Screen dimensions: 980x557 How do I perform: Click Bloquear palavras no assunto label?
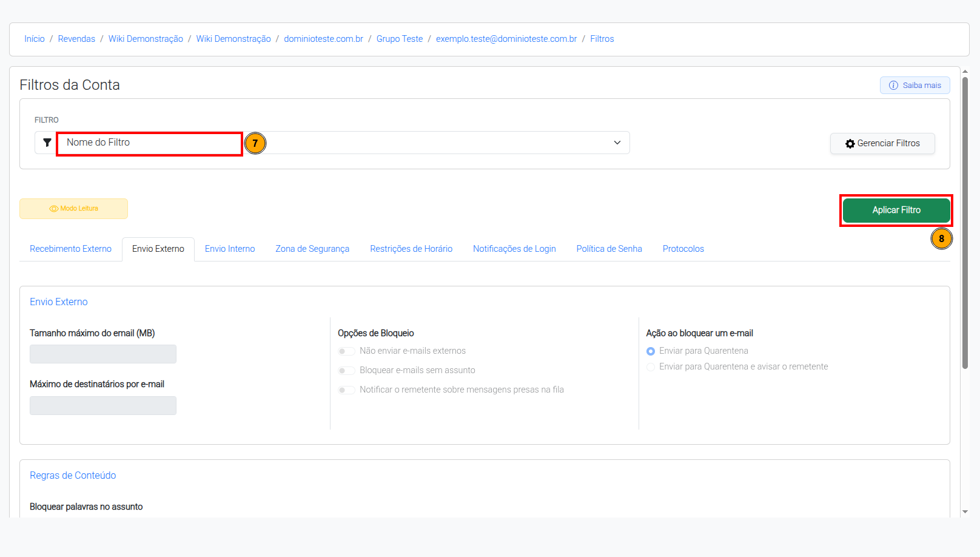tap(86, 507)
